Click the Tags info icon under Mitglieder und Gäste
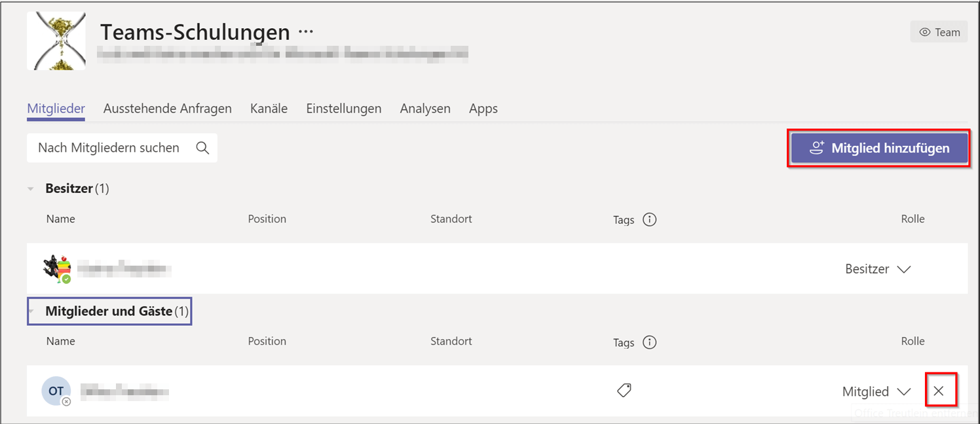 click(649, 342)
